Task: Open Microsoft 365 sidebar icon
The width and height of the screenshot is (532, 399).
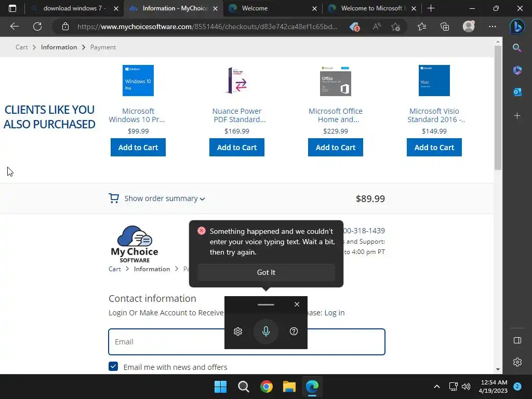Action: [517, 70]
